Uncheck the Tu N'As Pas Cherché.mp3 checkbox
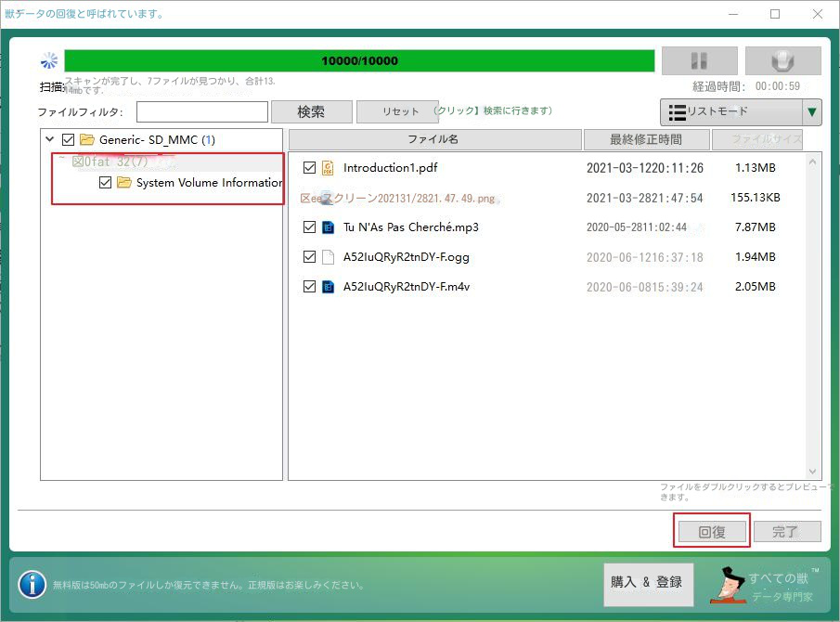Screen dimensions: 840x622 click(x=309, y=227)
